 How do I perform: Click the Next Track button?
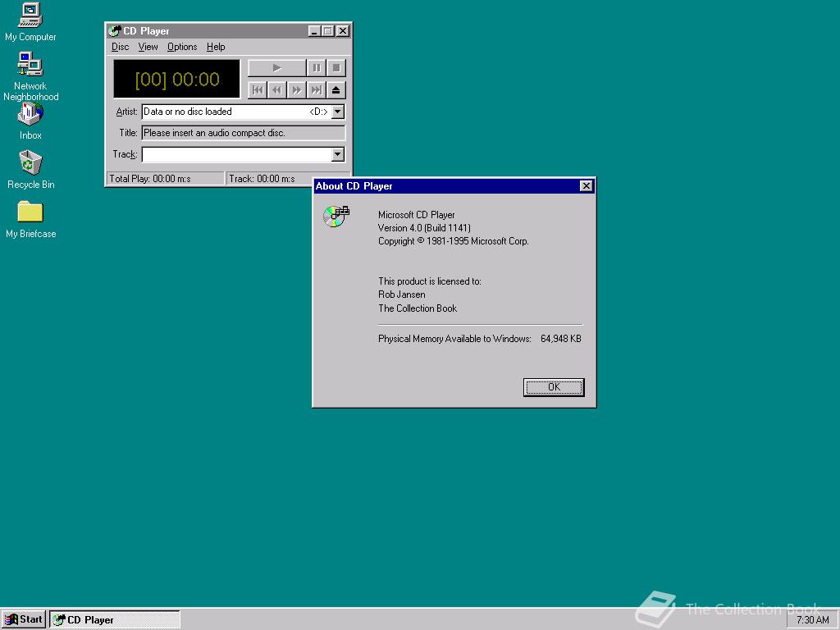316,90
